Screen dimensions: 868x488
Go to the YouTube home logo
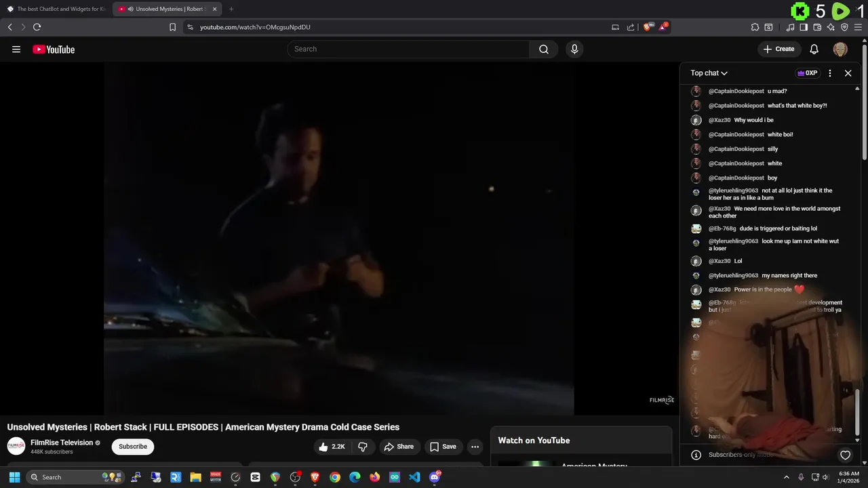click(x=54, y=49)
